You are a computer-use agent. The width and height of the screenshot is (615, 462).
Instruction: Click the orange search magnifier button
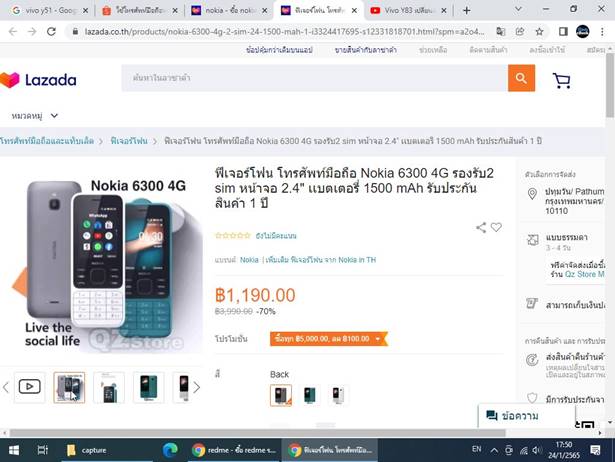click(x=521, y=78)
